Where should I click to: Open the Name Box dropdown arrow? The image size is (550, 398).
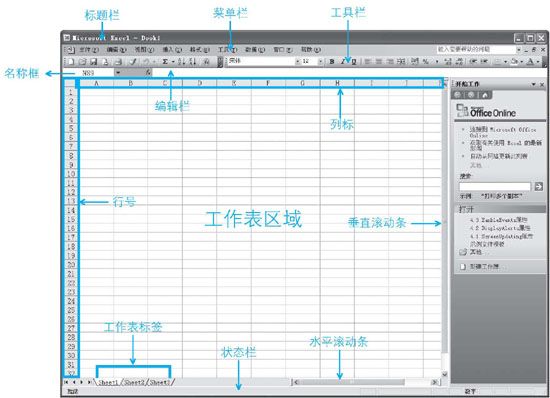(x=118, y=73)
